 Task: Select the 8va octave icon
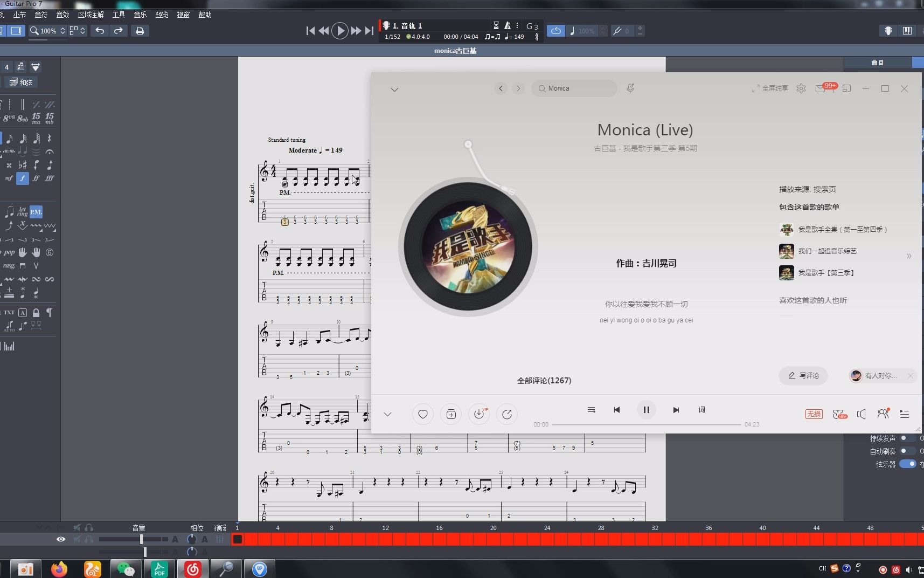coord(9,118)
